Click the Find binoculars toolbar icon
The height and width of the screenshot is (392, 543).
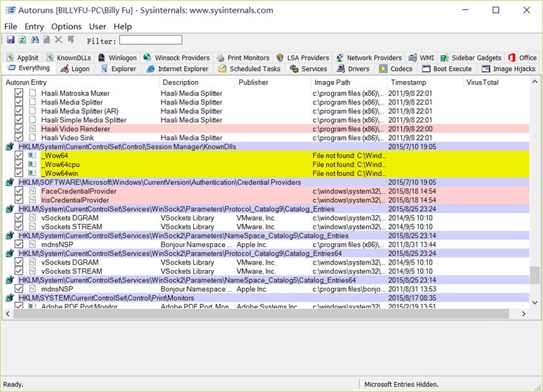point(35,40)
